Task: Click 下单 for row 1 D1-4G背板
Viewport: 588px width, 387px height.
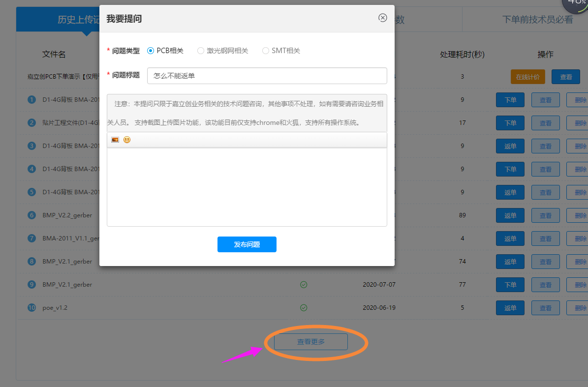Action: 510,100
